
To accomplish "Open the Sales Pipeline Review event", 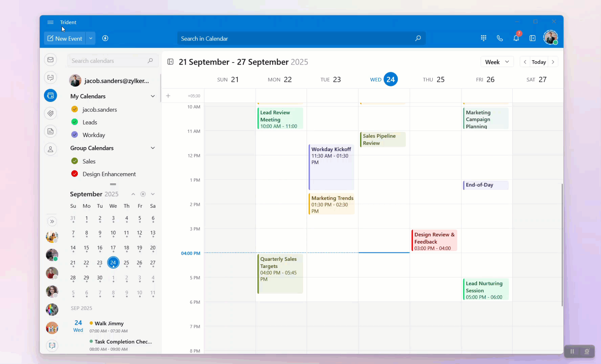I will (x=383, y=139).
